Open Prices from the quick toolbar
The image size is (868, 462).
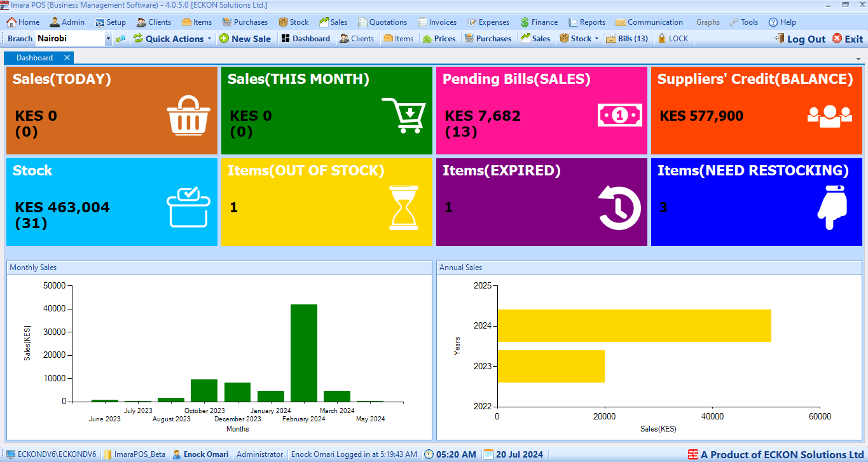[x=439, y=39]
